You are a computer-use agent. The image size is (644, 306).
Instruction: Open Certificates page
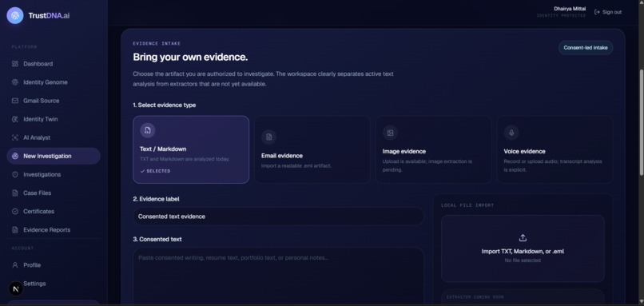(54, 212)
